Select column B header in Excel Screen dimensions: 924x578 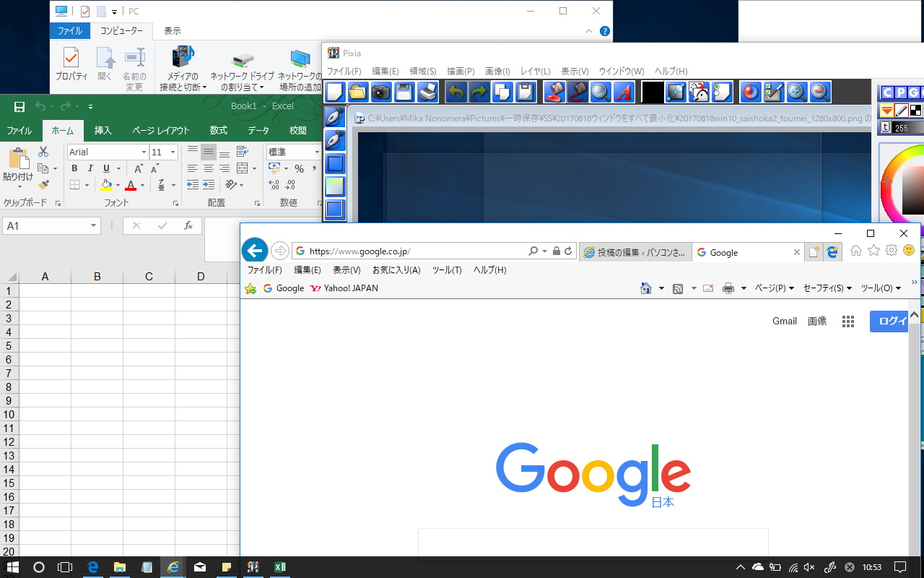(x=97, y=277)
